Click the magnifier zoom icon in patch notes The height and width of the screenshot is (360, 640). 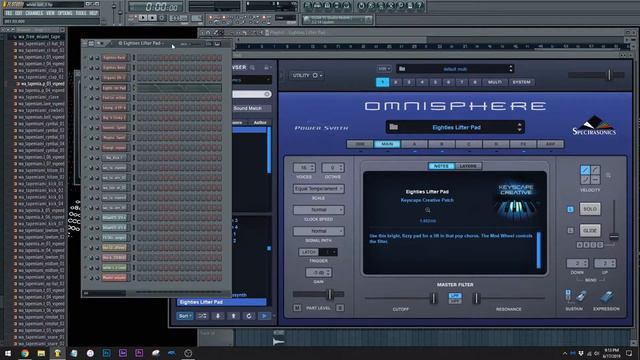428,210
